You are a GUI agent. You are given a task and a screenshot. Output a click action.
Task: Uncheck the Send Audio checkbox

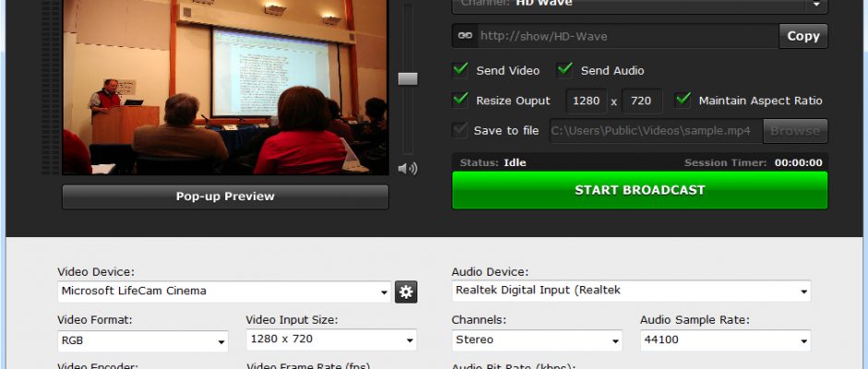pos(564,70)
